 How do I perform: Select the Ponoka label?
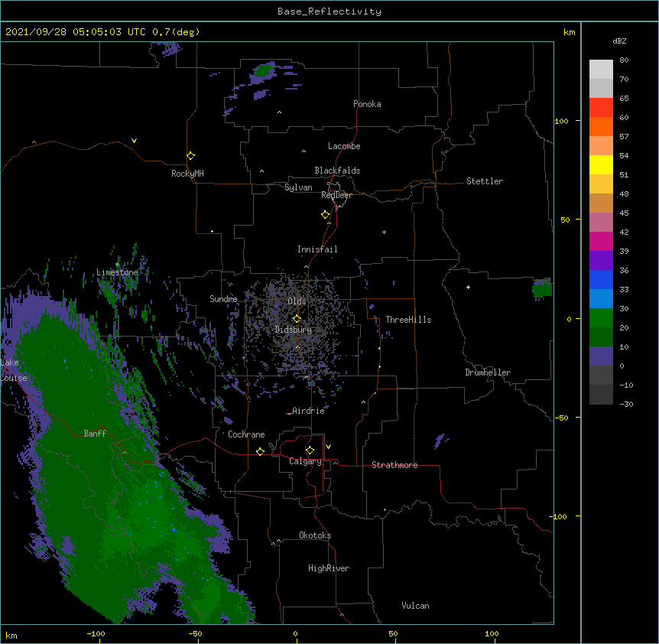(x=367, y=104)
